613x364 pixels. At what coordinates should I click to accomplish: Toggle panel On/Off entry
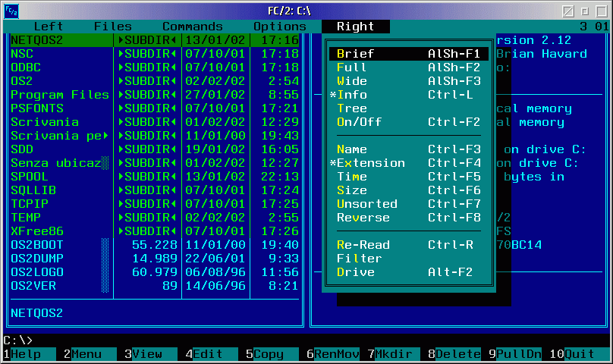[x=408, y=122]
